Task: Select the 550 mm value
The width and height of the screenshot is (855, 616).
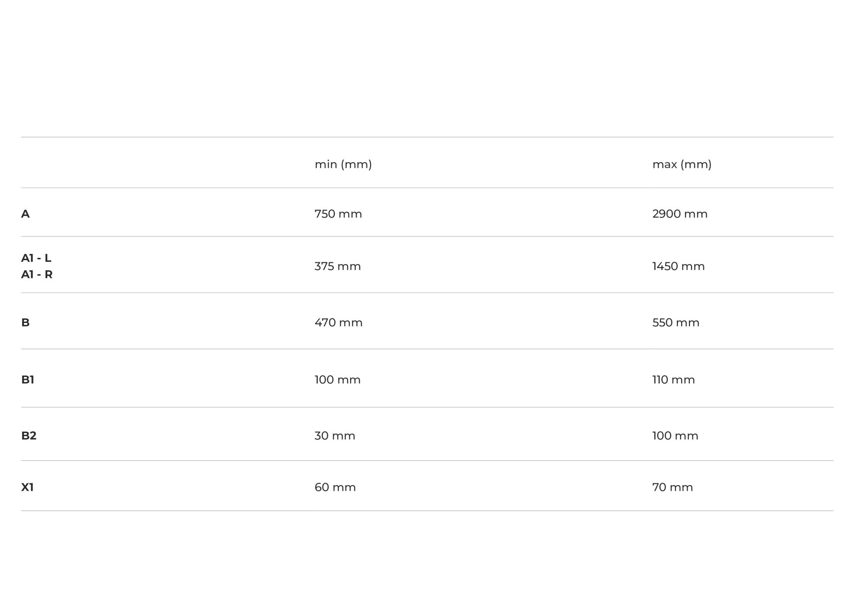Action: [676, 322]
